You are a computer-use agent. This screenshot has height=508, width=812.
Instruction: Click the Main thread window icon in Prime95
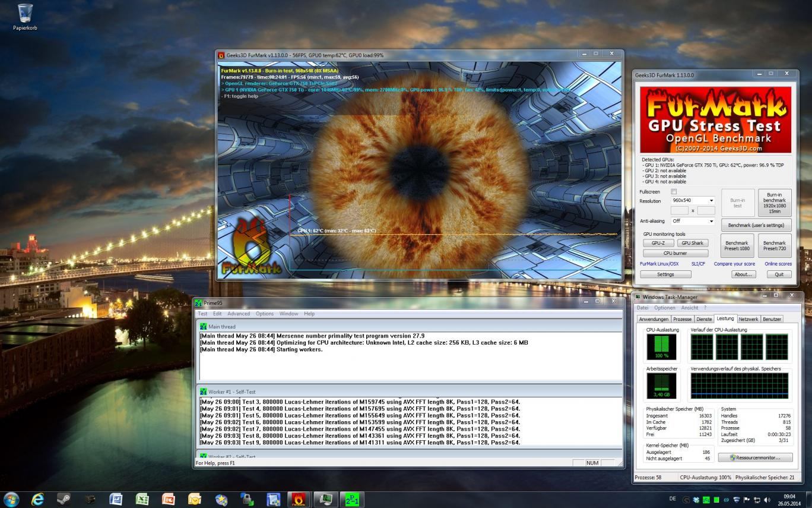[x=204, y=326]
